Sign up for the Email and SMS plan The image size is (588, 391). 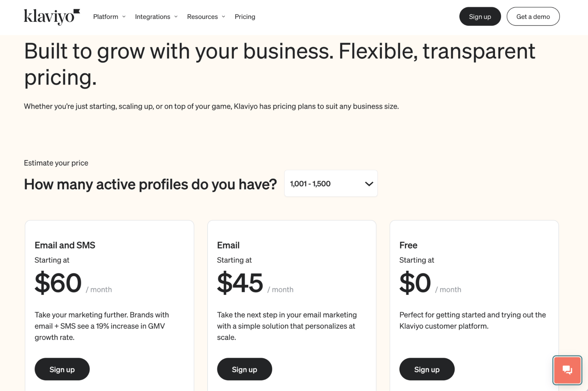point(62,369)
